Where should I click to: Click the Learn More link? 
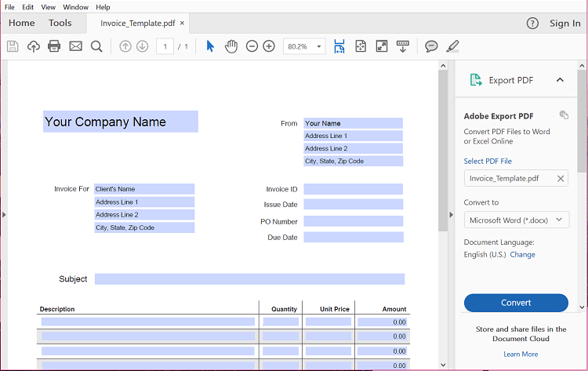tap(521, 354)
